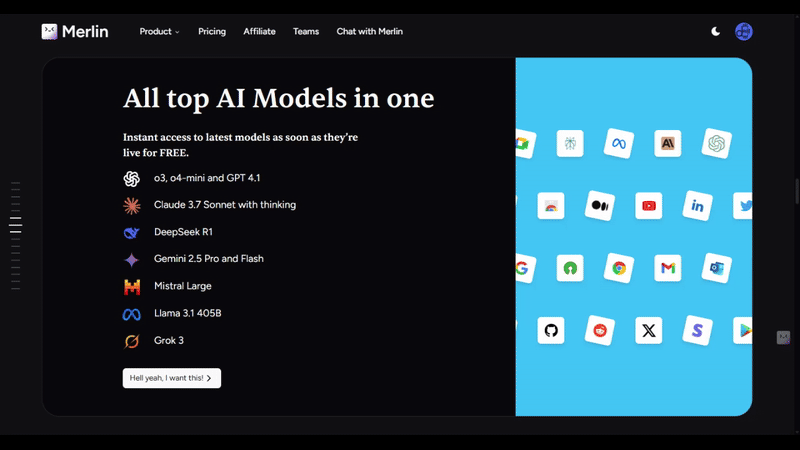Click the vertical page scrollbar
The image size is (800, 450).
pos(797,191)
